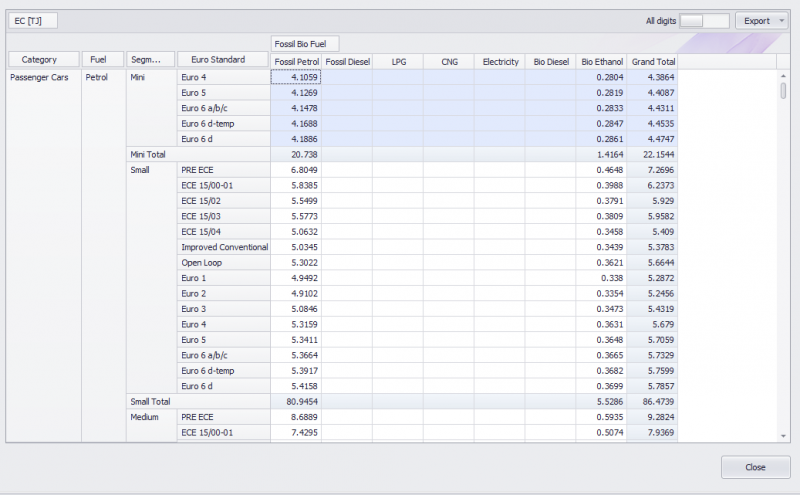Click the Fossil Petrol value 6.8049
Image resolution: width=800 pixels, height=495 pixels.
(296, 170)
